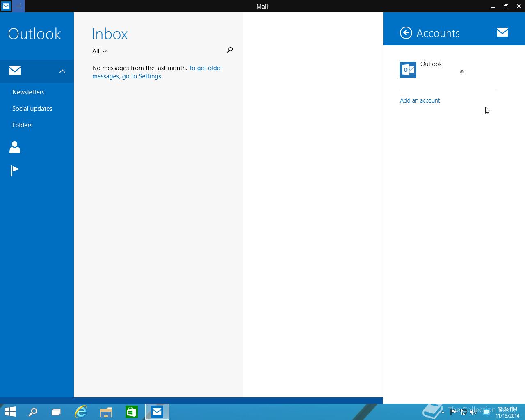Open the Windows Start button

pos(10,412)
